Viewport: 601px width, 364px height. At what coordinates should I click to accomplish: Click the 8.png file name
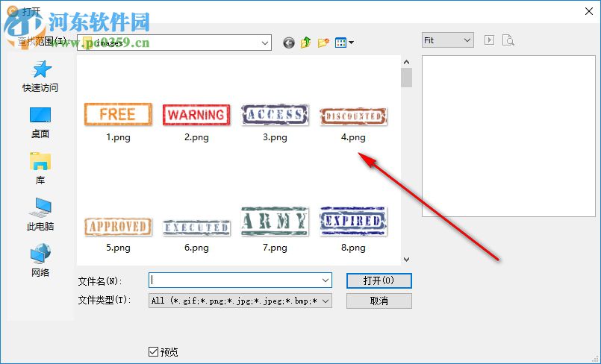pyautogui.click(x=353, y=248)
